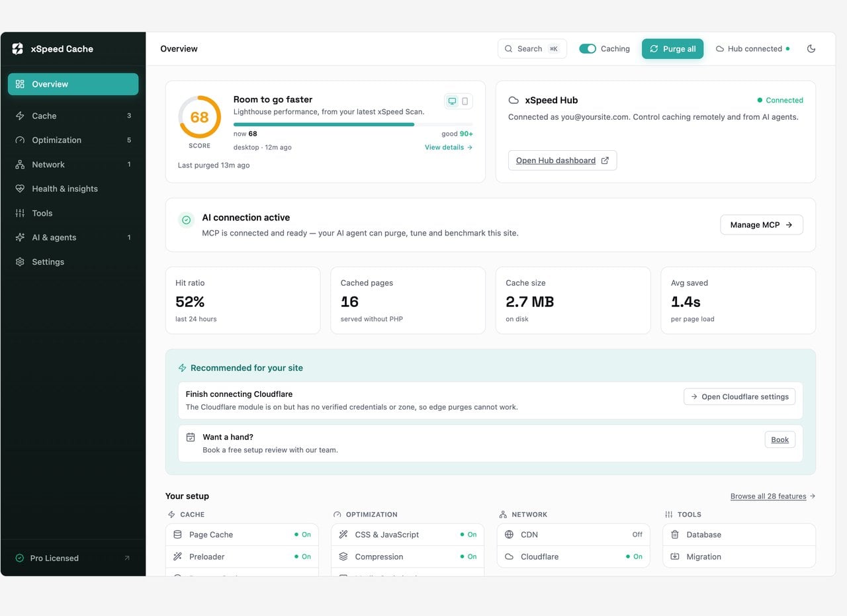Click the Search field
This screenshot has width=847, height=616.
coord(532,49)
